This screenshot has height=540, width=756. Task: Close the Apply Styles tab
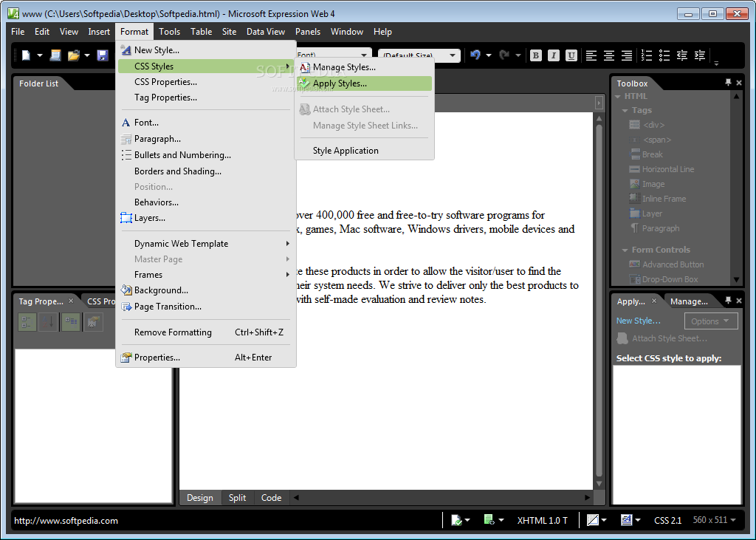(654, 301)
